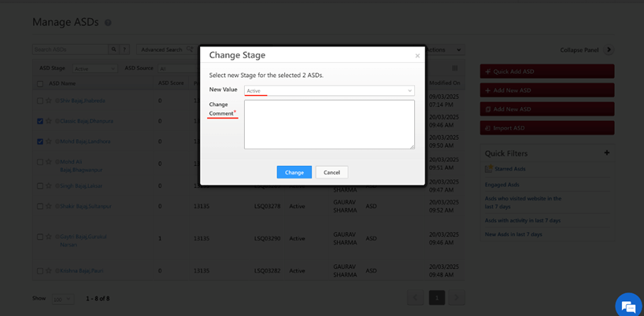Select the Starred Asds quick filter
Viewport: 644px width, 316px height.
coord(509,169)
